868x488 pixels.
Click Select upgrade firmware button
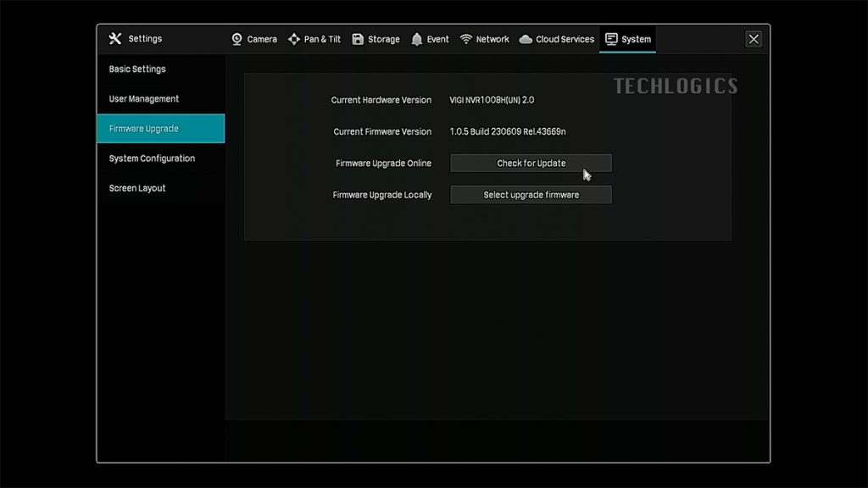[x=531, y=195]
